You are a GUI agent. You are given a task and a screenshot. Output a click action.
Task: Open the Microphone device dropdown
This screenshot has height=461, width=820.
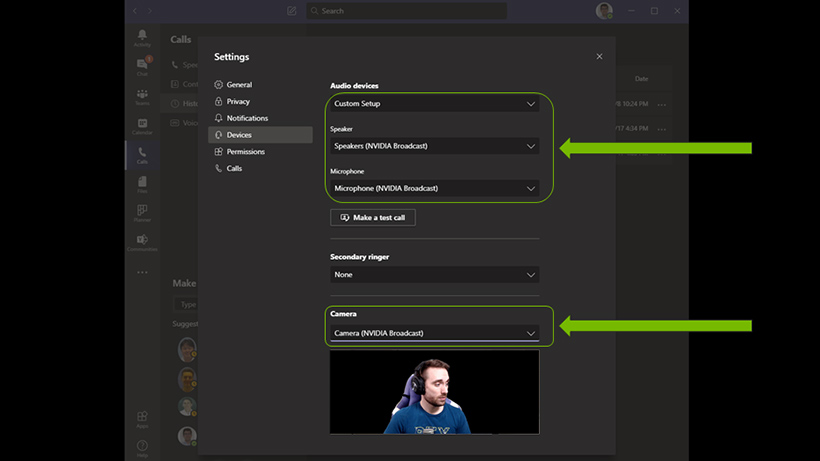tap(434, 188)
